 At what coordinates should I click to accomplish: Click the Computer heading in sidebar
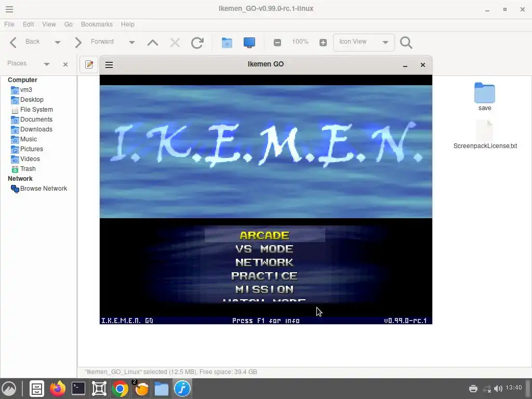(x=22, y=80)
